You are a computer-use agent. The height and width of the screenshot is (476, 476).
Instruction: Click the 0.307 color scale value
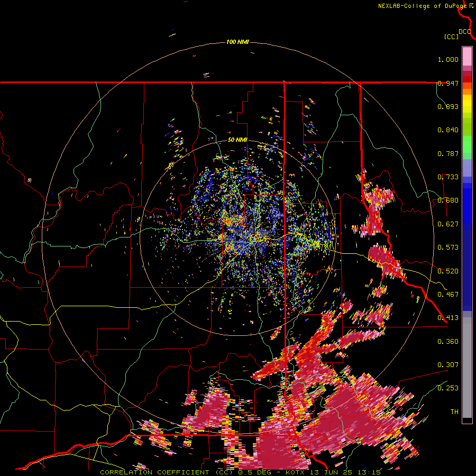(448, 365)
